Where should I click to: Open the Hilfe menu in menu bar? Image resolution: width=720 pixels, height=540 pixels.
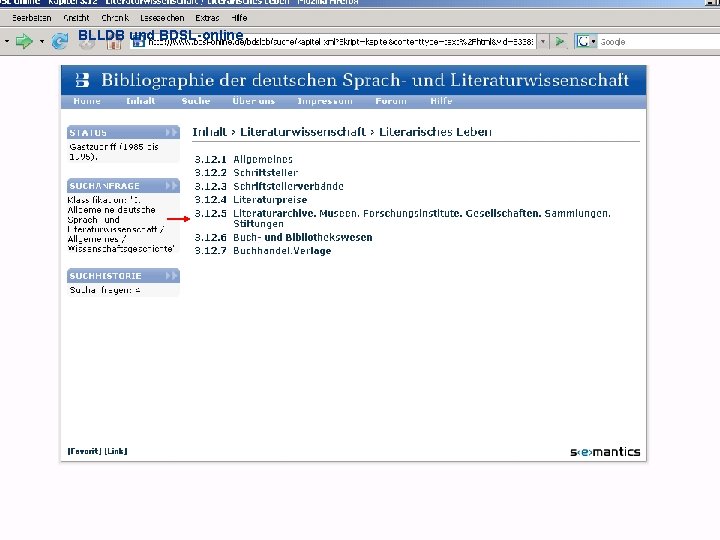239,18
